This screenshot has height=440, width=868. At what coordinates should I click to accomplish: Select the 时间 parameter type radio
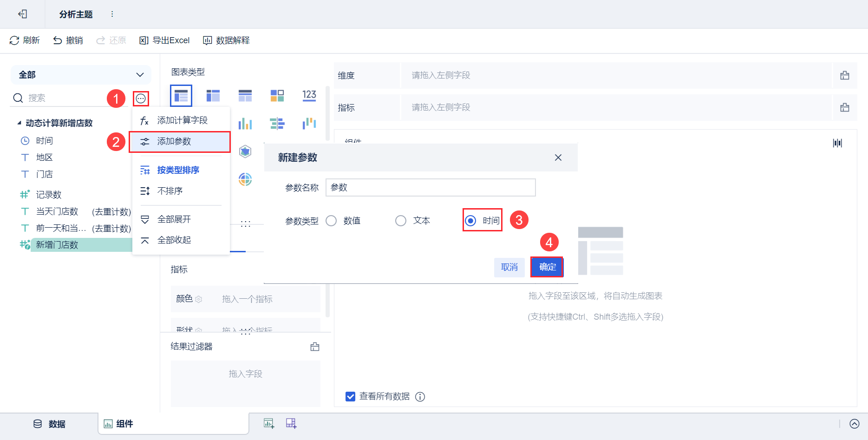[470, 221]
